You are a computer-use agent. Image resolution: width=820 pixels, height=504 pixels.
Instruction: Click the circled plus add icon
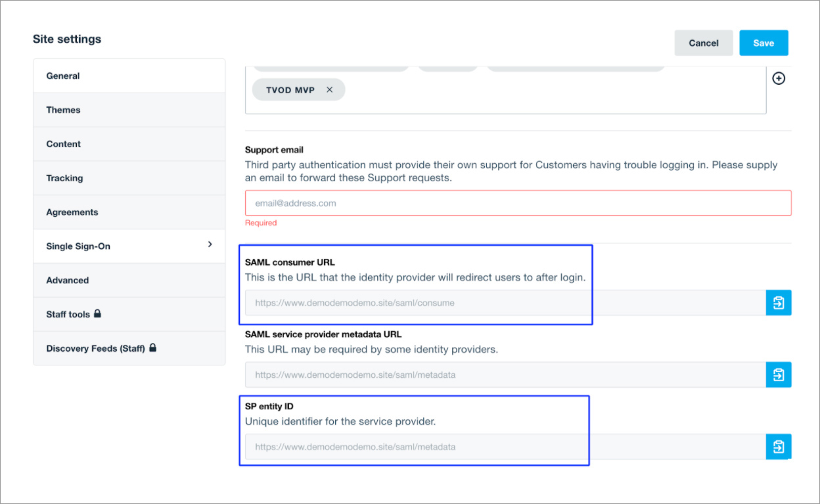point(779,78)
